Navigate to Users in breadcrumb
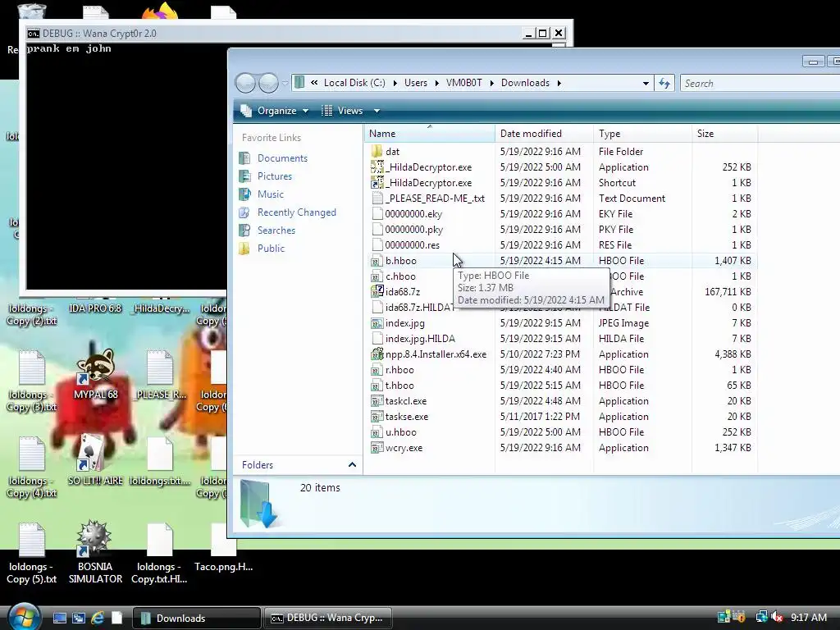 416,83
